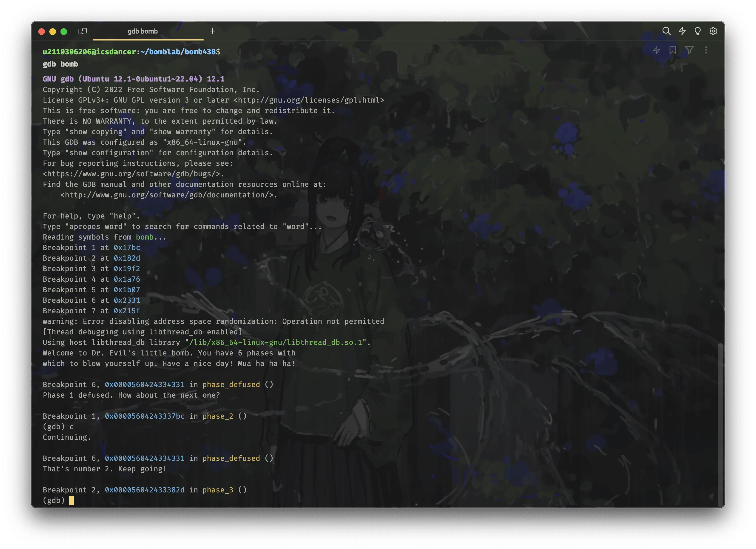Click address 0x17bc of Breakpoint 1
Viewport: 756px width, 549px height.
pyautogui.click(x=127, y=248)
